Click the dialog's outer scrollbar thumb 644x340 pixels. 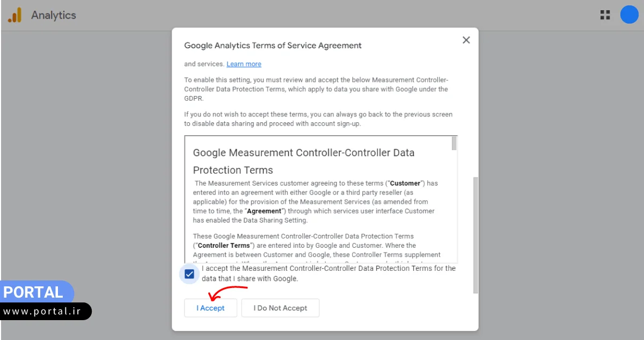475,235
